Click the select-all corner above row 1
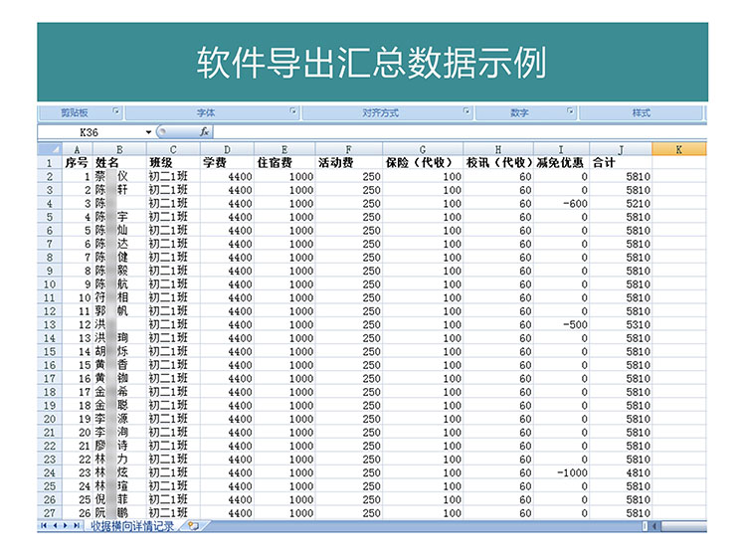Viewport: 746px width, 560px height. [48, 149]
